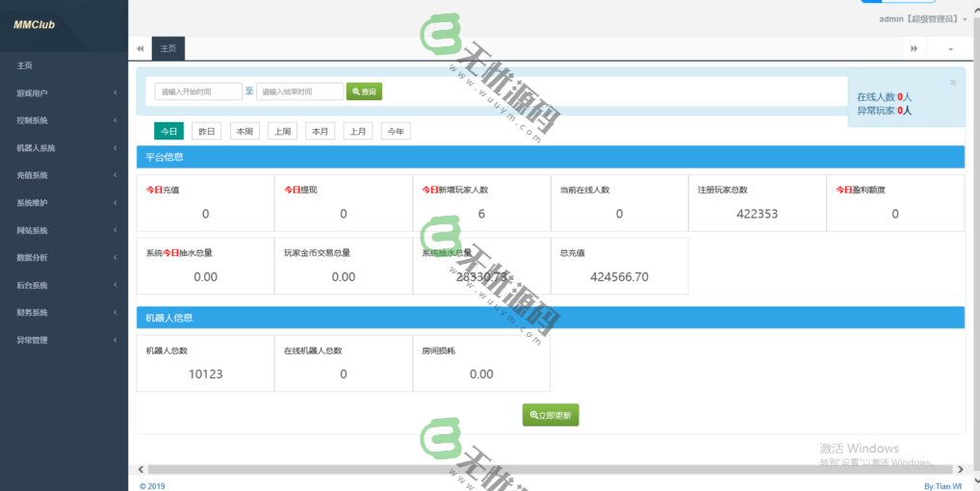980x491 pixels.
Task: Expand the 充值系统 sidebar menu
Action: tap(64, 175)
